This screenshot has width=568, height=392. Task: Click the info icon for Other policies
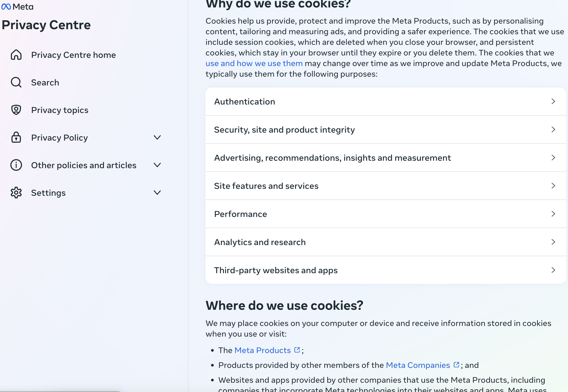pyautogui.click(x=16, y=165)
